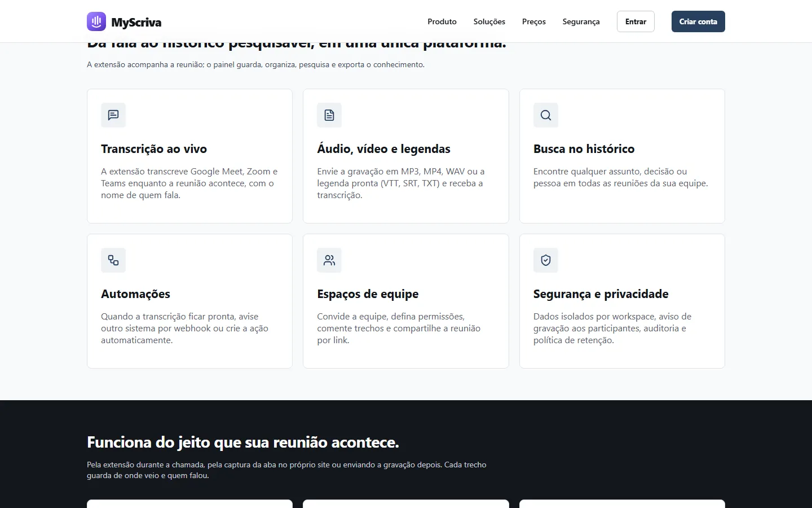Select the Busca no histórico heading

(x=584, y=149)
